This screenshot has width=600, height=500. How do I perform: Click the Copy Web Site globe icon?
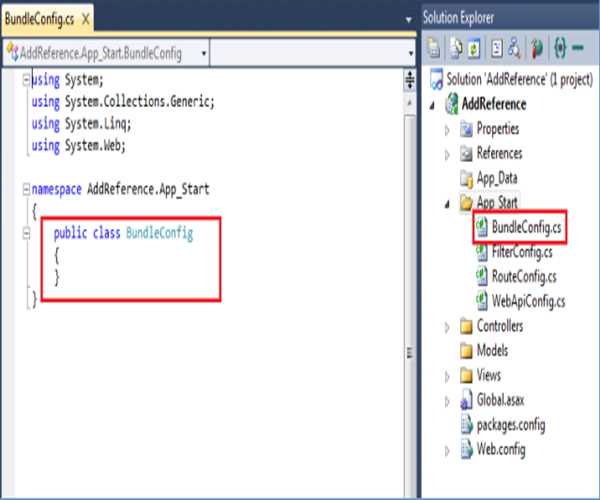click(x=539, y=46)
